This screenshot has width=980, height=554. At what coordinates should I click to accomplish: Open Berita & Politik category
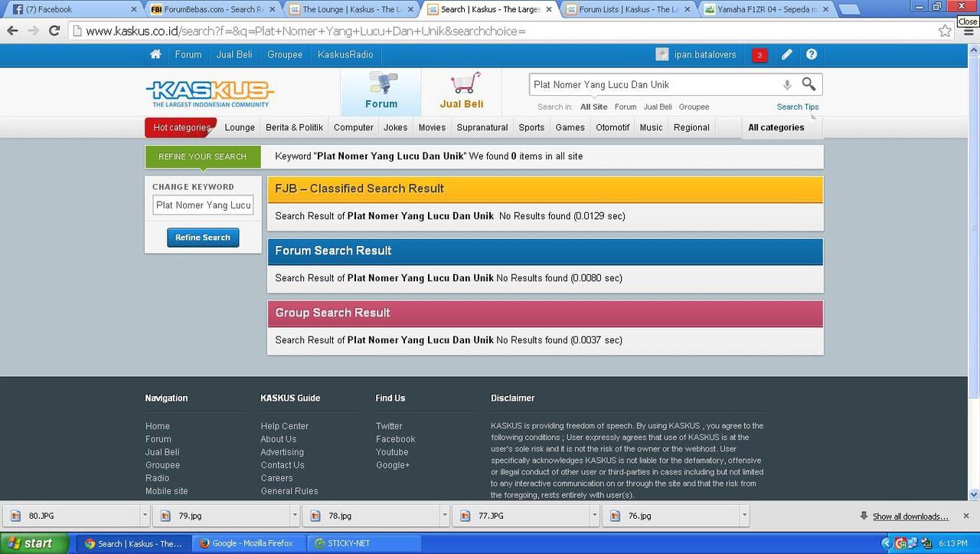294,127
